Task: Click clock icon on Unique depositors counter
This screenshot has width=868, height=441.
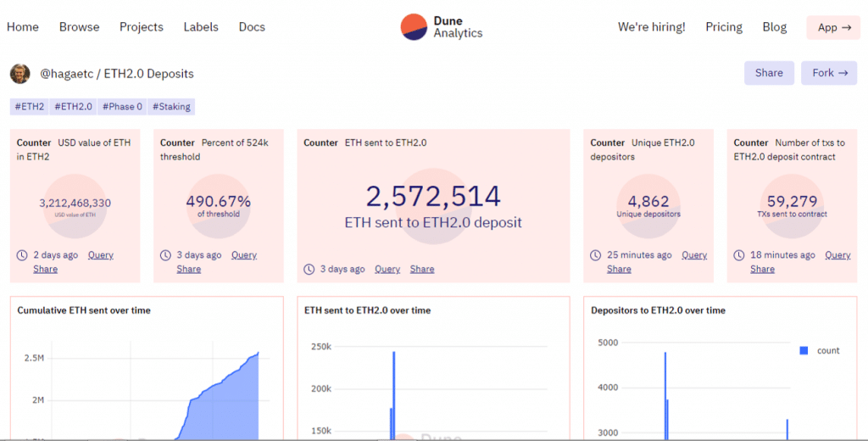Action: [x=596, y=255]
